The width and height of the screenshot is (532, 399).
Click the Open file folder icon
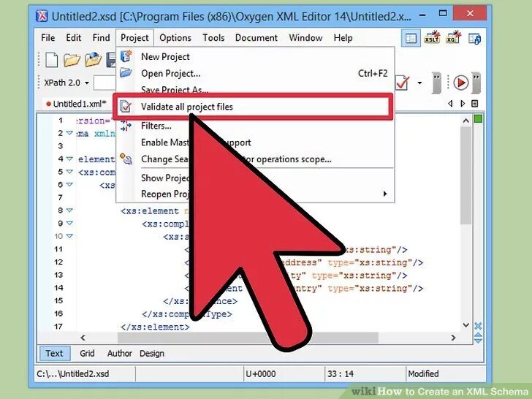coord(72,61)
